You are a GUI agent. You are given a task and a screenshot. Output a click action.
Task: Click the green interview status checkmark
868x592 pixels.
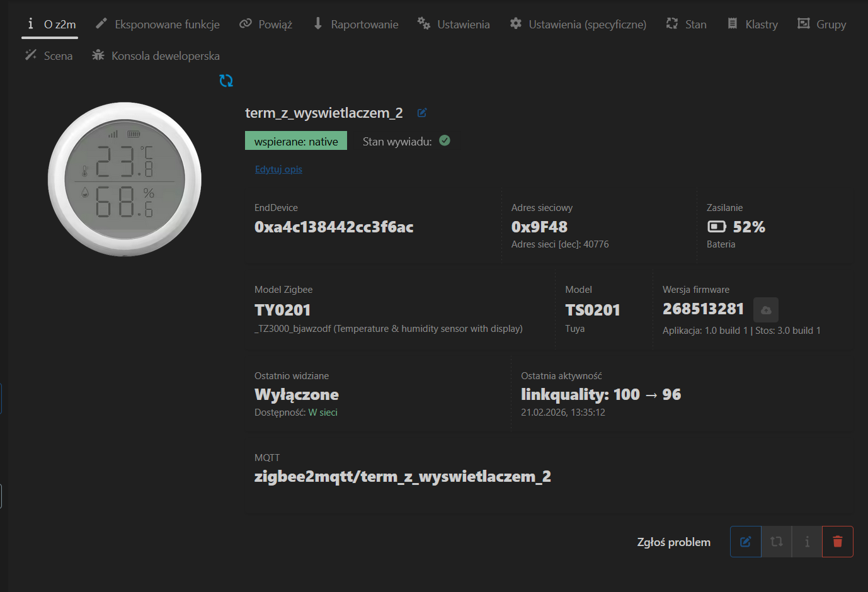[x=445, y=140]
